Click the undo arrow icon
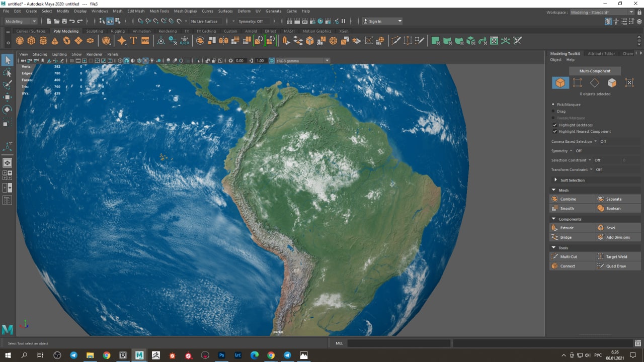 (x=72, y=21)
